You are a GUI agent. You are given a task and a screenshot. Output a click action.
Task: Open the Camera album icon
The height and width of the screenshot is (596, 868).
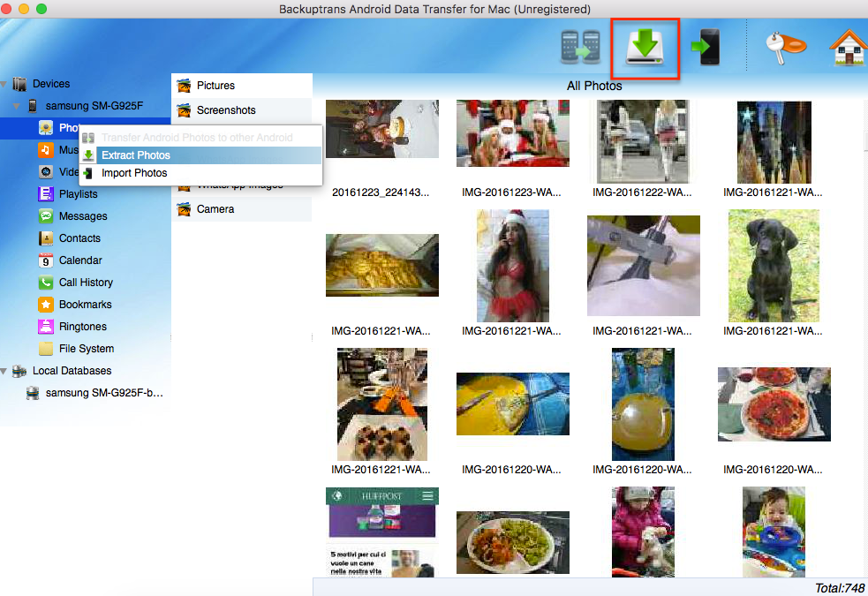coord(184,209)
